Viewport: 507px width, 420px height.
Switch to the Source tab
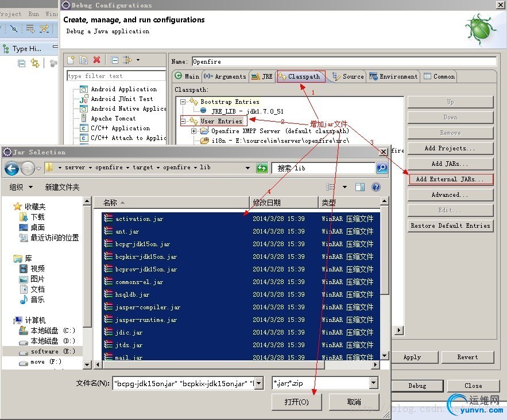pos(348,76)
